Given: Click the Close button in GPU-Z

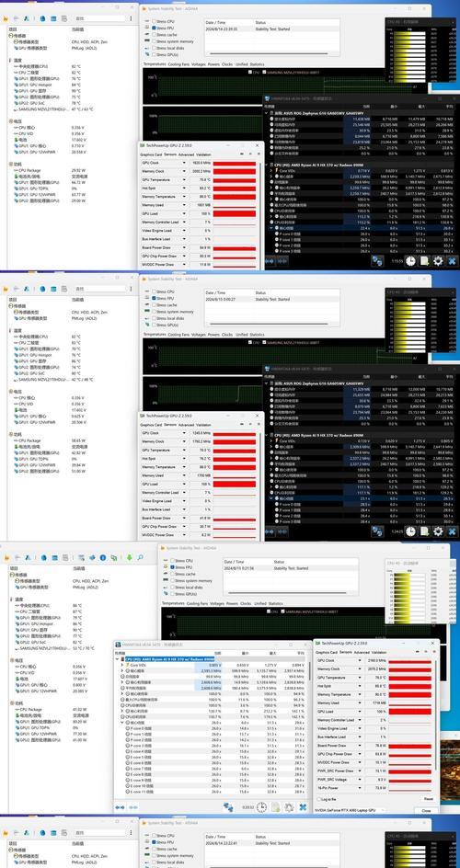Looking at the screenshot, I should click(426, 810).
